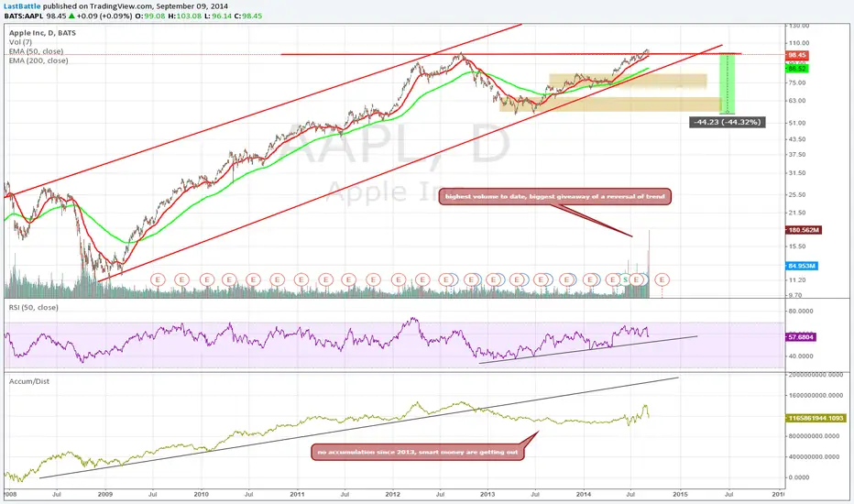854x504 pixels.
Task: Select the EMA (50, close) indicator label
Action: point(36,51)
